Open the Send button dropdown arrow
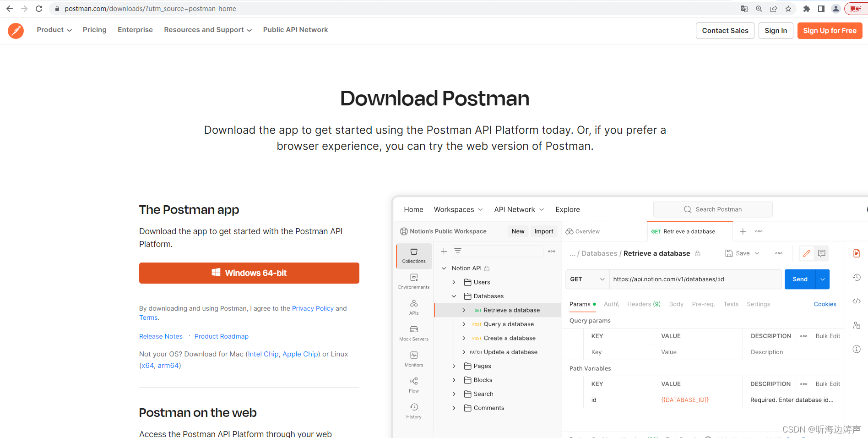 pyautogui.click(x=823, y=279)
